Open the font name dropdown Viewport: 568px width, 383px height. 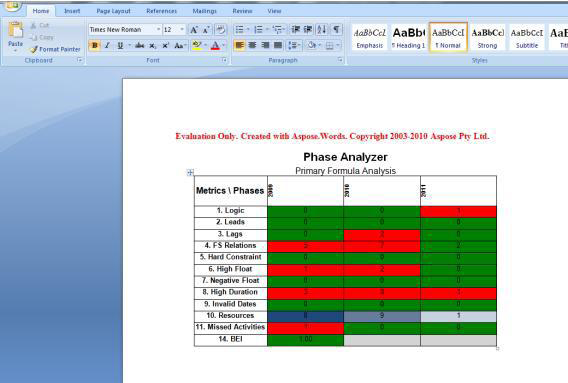click(x=158, y=29)
